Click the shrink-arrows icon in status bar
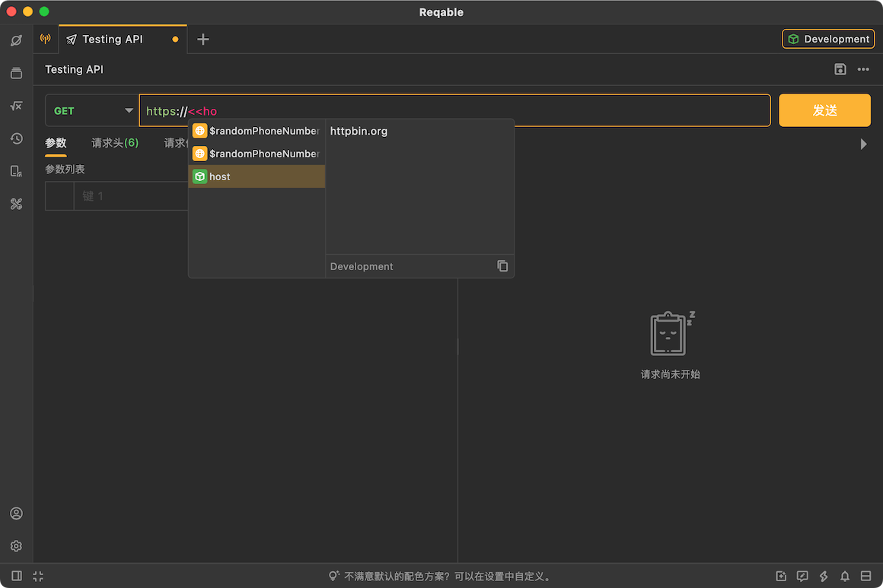The height and width of the screenshot is (588, 883). click(38, 576)
